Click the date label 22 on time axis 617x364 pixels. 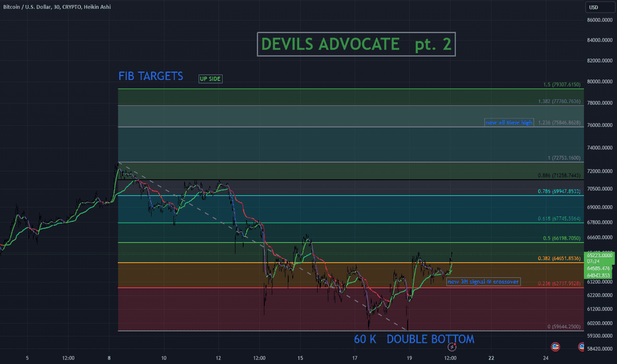point(491,358)
